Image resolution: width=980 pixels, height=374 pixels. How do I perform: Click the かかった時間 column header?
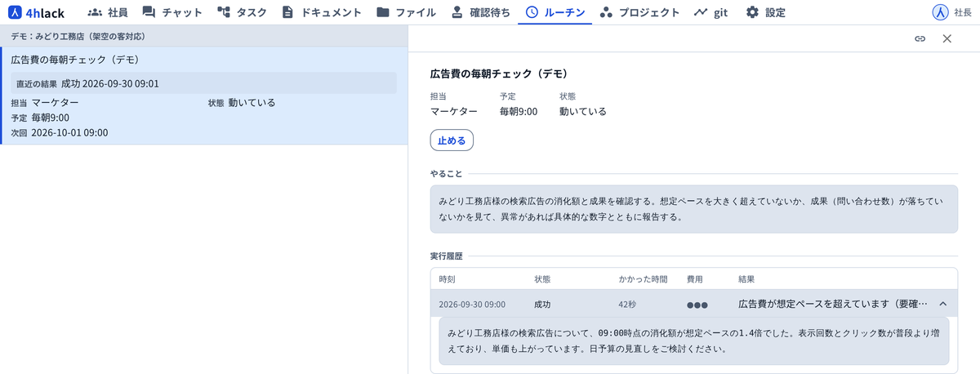pos(642,278)
